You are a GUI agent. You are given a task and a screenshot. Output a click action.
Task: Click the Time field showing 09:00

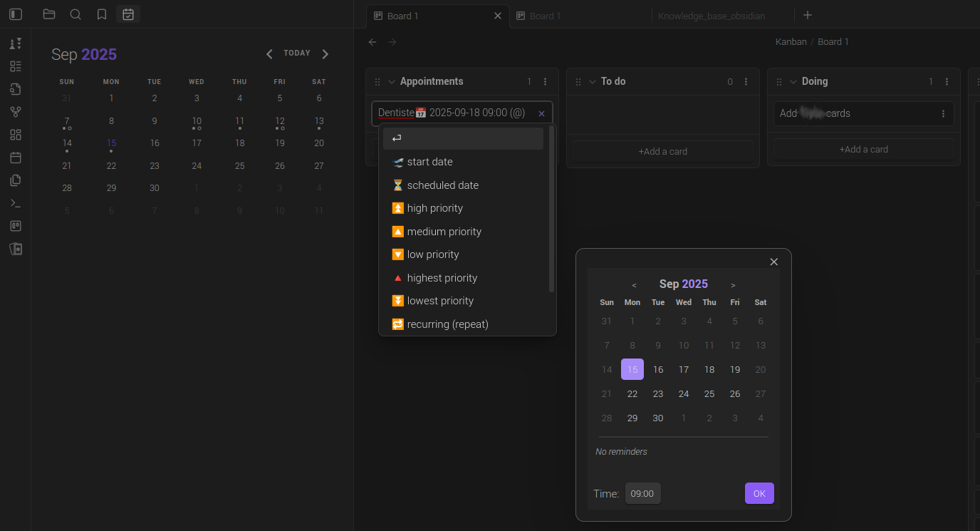click(x=642, y=493)
